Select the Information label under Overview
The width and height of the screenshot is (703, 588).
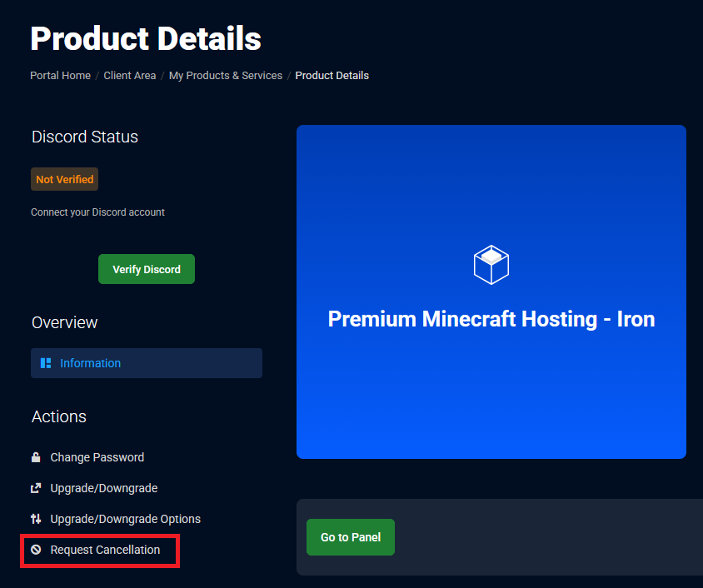(90, 363)
